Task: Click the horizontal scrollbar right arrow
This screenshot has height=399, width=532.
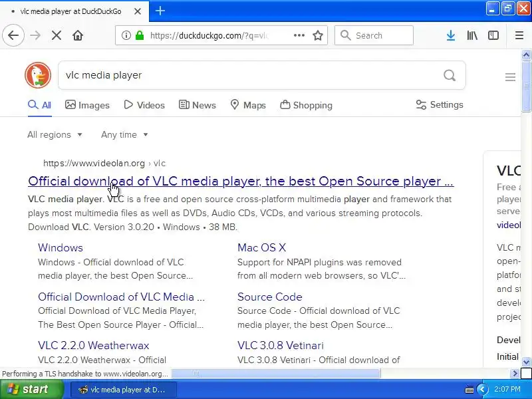Action: [515, 374]
